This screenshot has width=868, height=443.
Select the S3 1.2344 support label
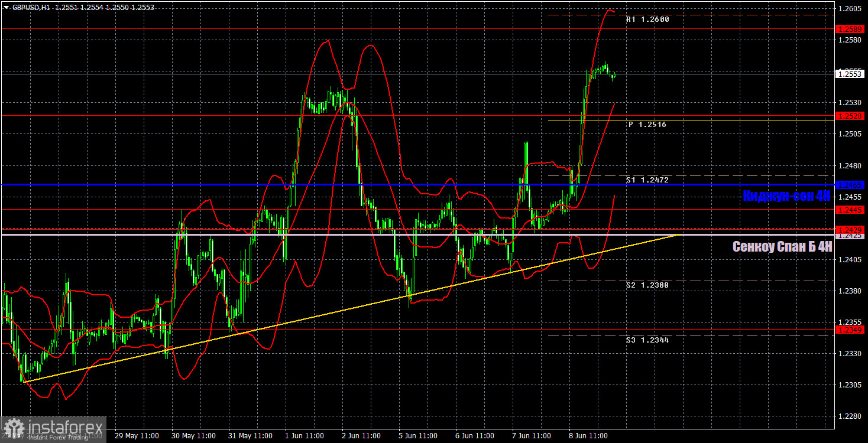tap(647, 341)
